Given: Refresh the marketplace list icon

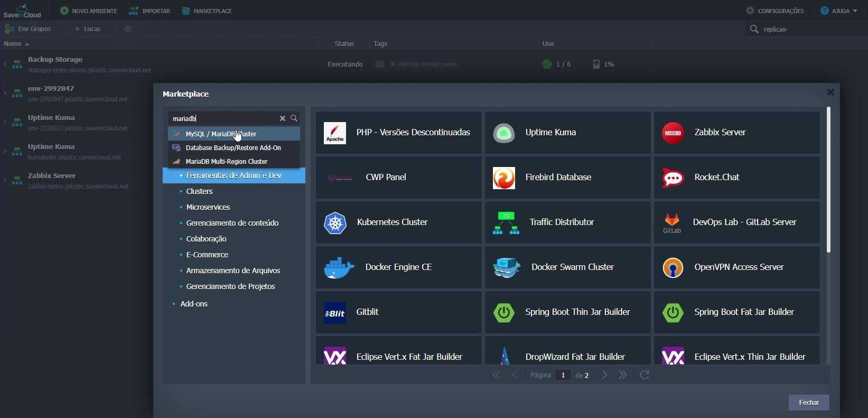Looking at the screenshot, I should coord(645,375).
